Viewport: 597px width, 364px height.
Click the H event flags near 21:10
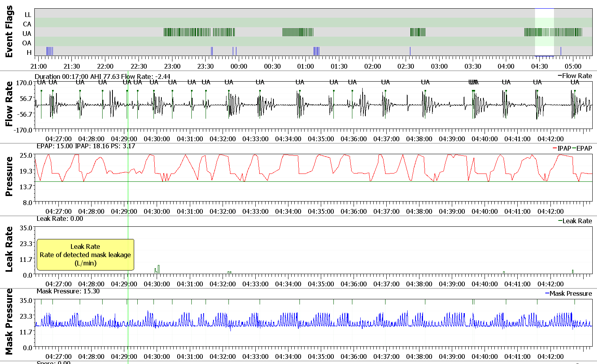(x=50, y=51)
